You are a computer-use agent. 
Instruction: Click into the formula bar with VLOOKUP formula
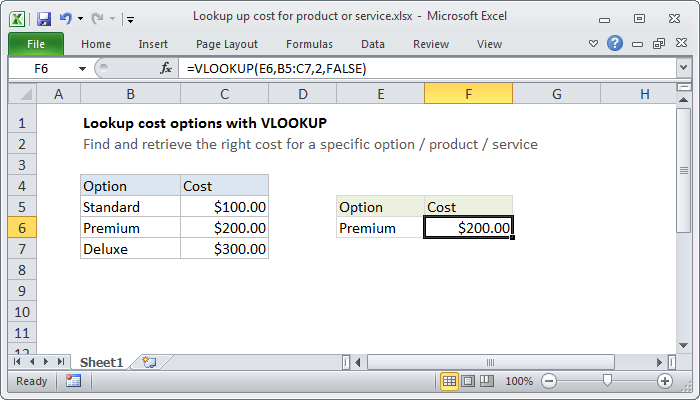point(428,69)
